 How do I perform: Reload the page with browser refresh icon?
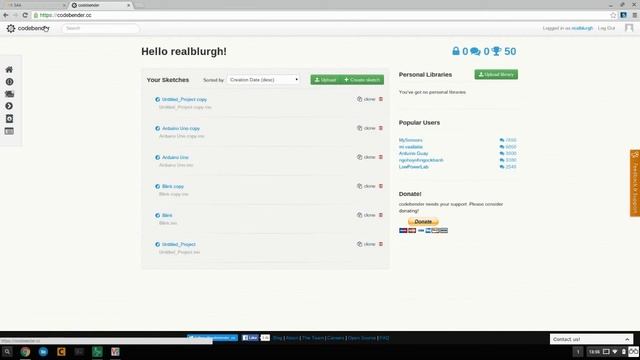coord(25,15)
